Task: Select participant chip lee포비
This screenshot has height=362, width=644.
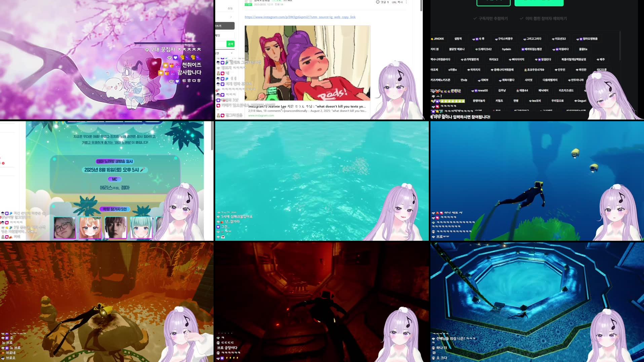Action: click(535, 101)
